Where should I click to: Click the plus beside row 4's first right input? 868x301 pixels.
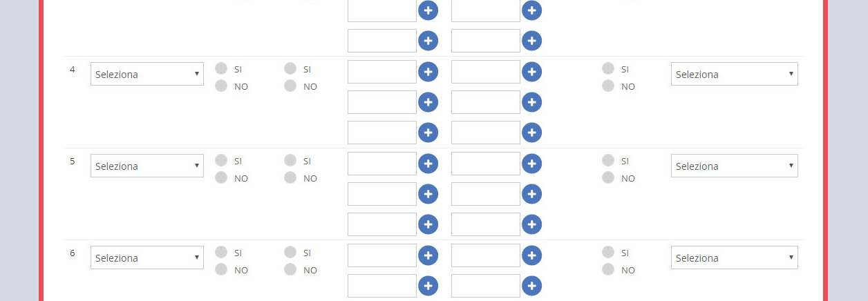click(x=531, y=72)
